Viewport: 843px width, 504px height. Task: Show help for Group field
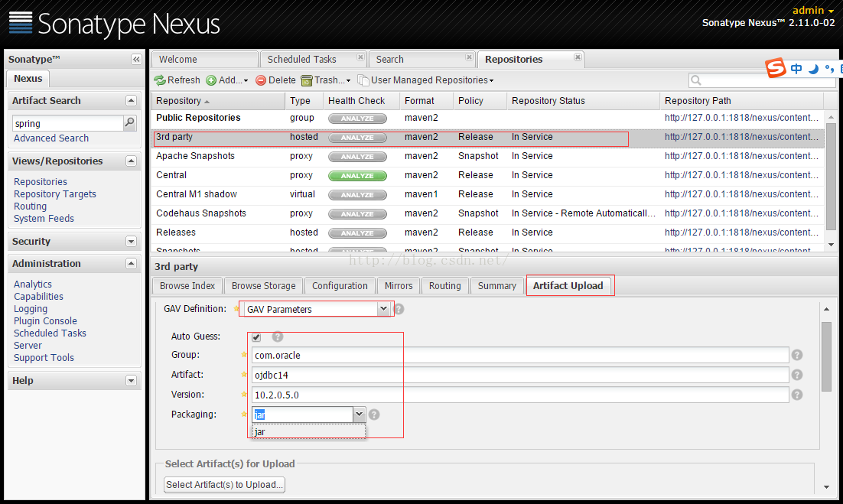tap(797, 355)
